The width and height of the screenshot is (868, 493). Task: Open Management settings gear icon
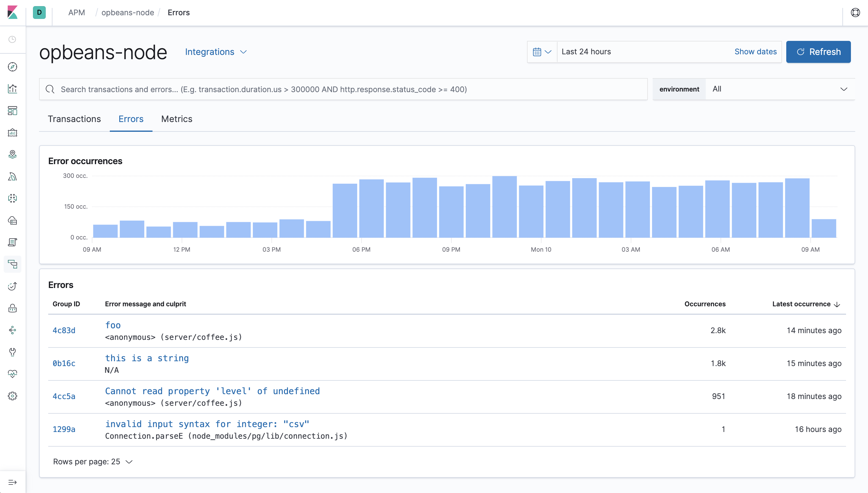point(13,396)
